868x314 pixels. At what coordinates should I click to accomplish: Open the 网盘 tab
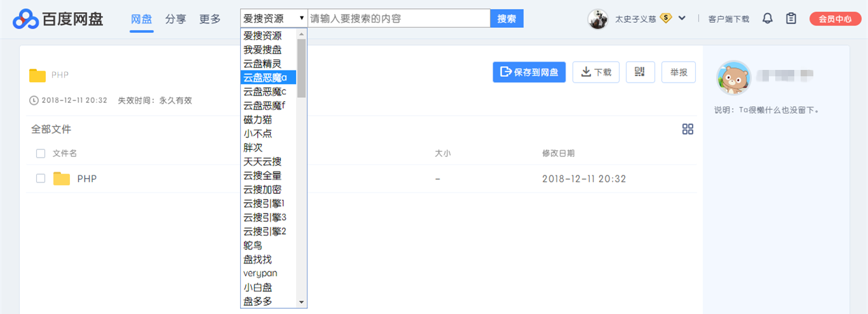[141, 19]
